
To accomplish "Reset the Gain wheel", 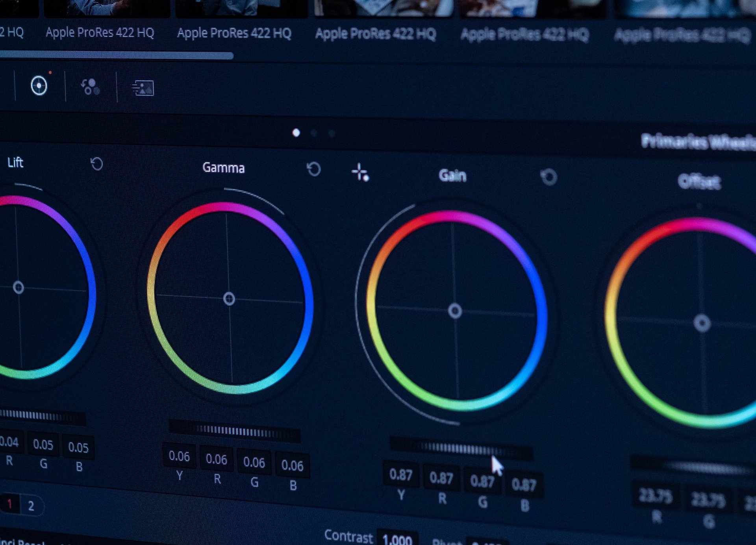I will point(549,177).
